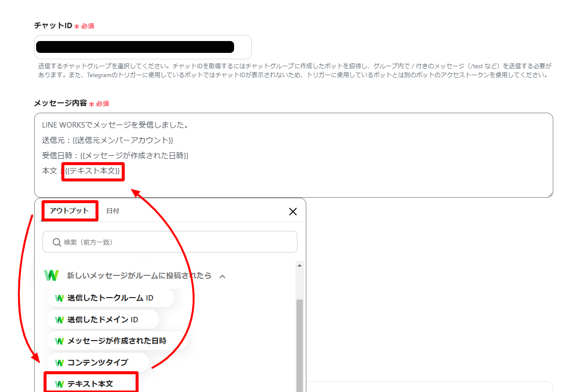Viewport: 581px width, 392px height.
Task: Click the output list scrollbar thumb
Action: tap(299, 346)
